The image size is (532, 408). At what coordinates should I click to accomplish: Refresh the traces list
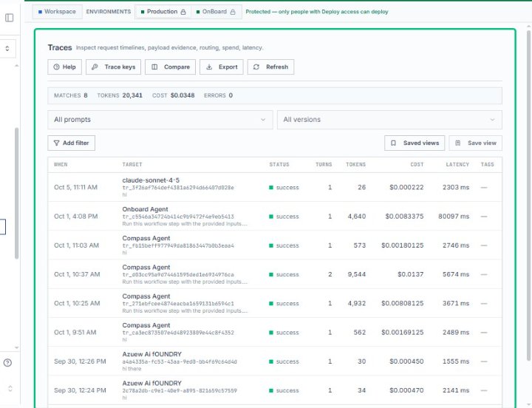[x=270, y=67]
